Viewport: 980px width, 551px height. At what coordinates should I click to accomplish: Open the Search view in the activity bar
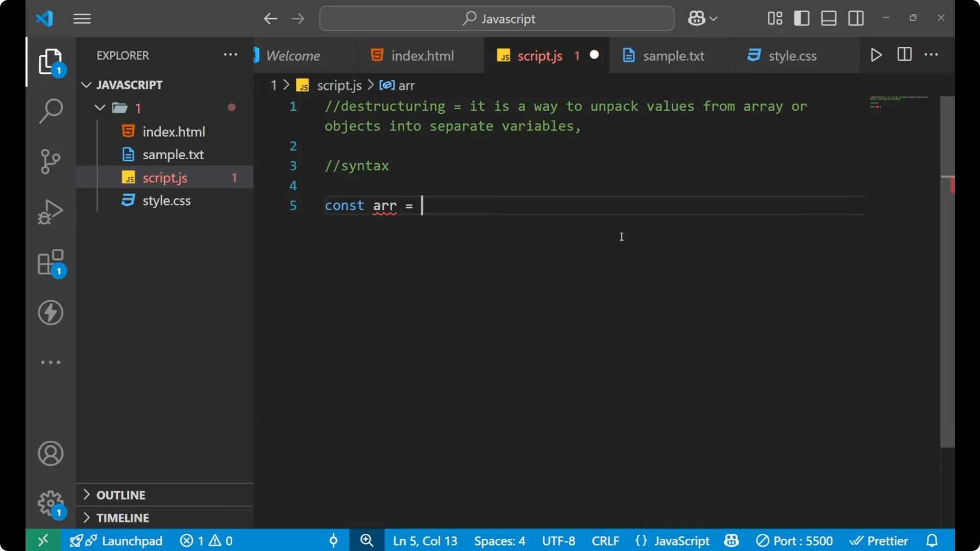click(50, 110)
